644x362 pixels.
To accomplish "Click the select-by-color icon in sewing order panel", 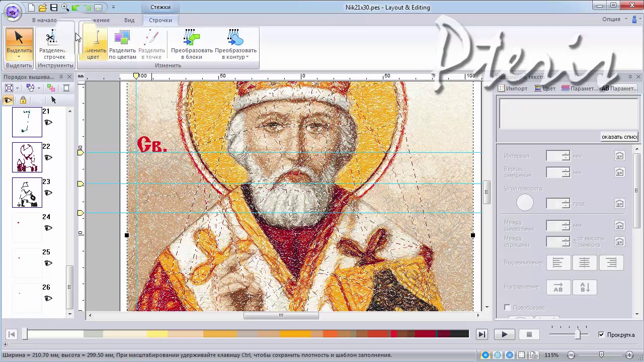I will pyautogui.click(x=30, y=88).
